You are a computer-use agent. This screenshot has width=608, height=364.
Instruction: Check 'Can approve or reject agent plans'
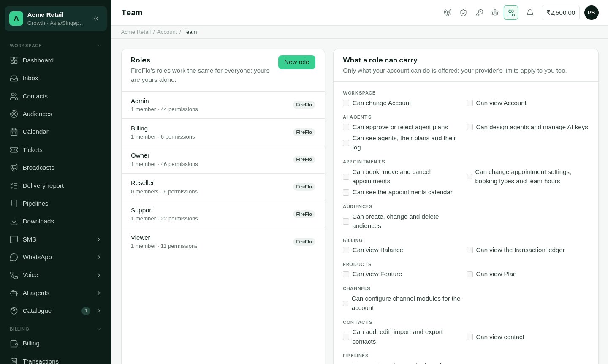point(346,127)
